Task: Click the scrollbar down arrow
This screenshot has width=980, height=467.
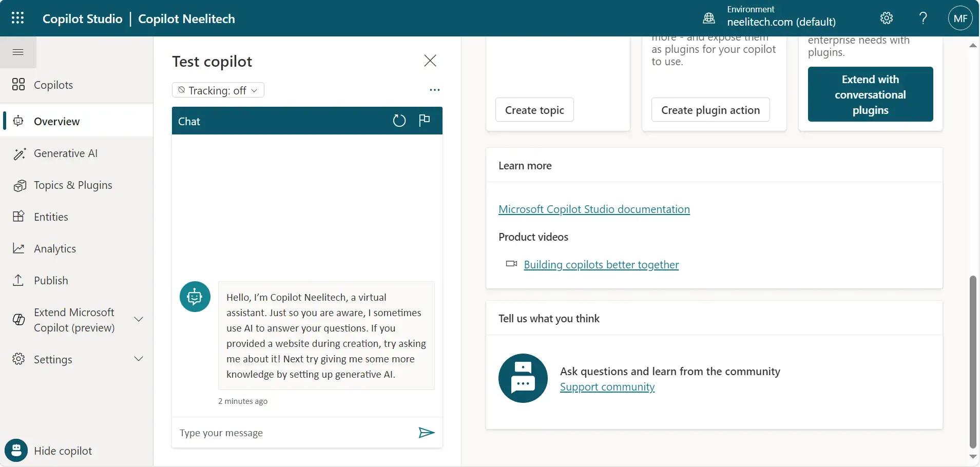Action: (972, 456)
